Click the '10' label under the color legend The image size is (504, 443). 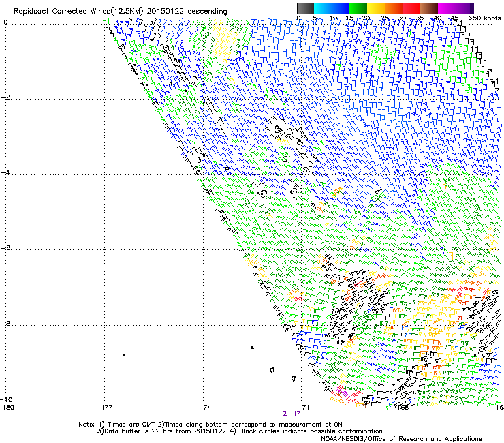click(333, 18)
